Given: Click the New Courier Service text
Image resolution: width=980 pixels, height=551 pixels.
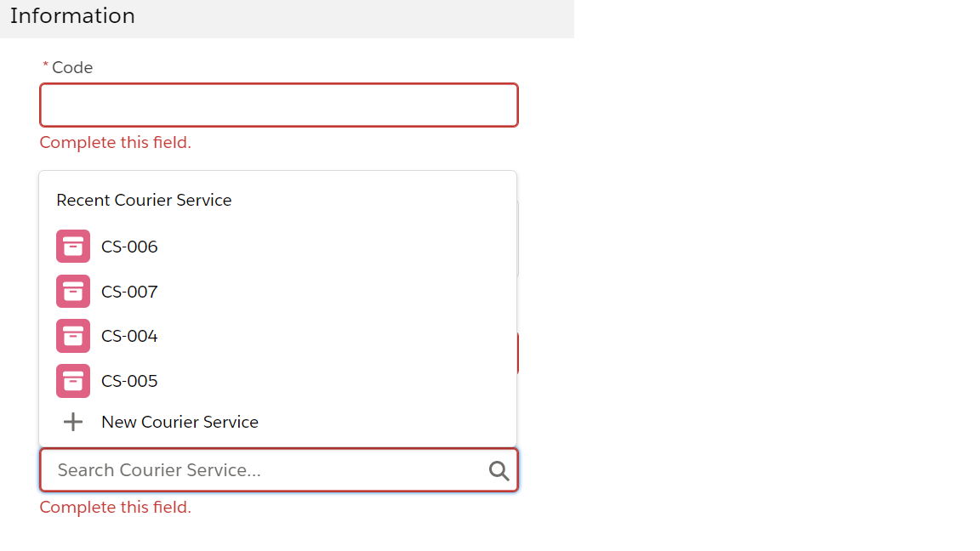Looking at the screenshot, I should (179, 422).
